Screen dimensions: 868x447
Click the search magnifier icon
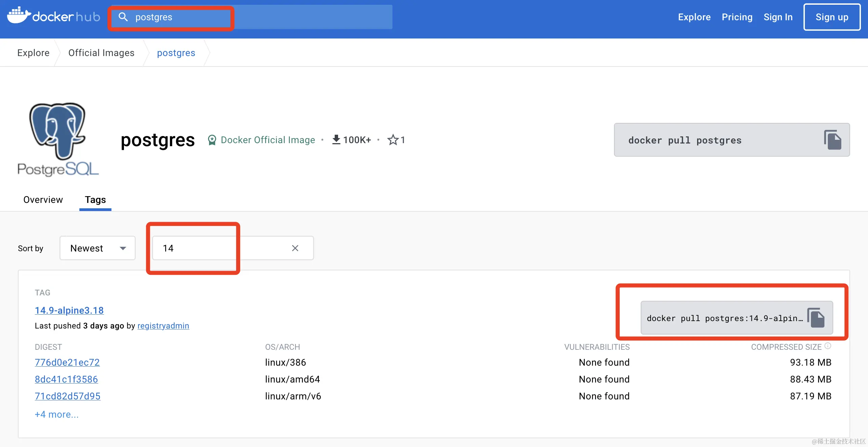click(123, 17)
